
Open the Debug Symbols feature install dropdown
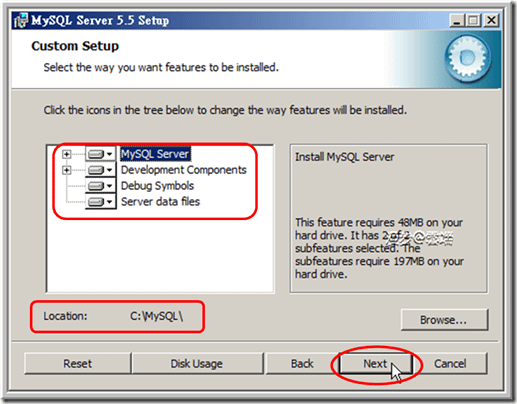pyautogui.click(x=100, y=186)
